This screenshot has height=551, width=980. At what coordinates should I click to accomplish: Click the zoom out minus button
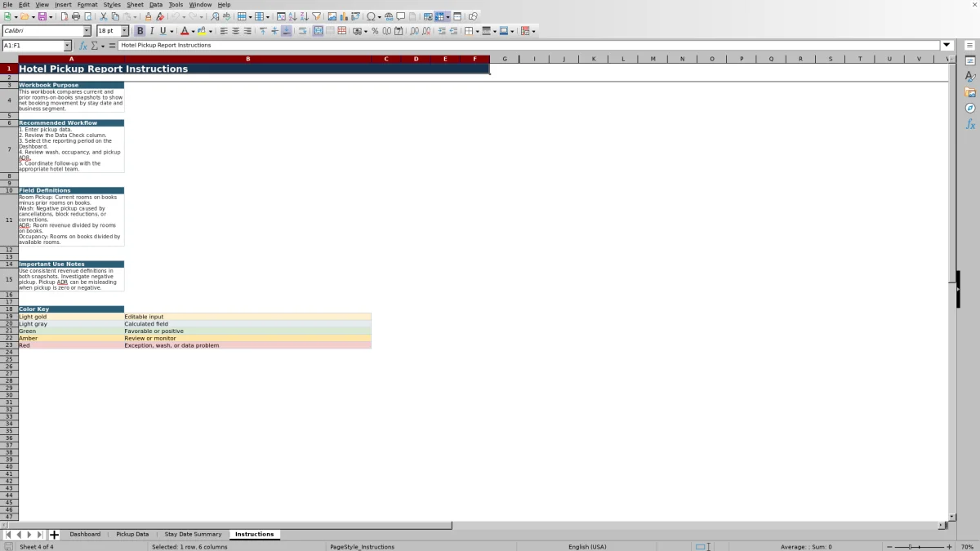pos(889,547)
